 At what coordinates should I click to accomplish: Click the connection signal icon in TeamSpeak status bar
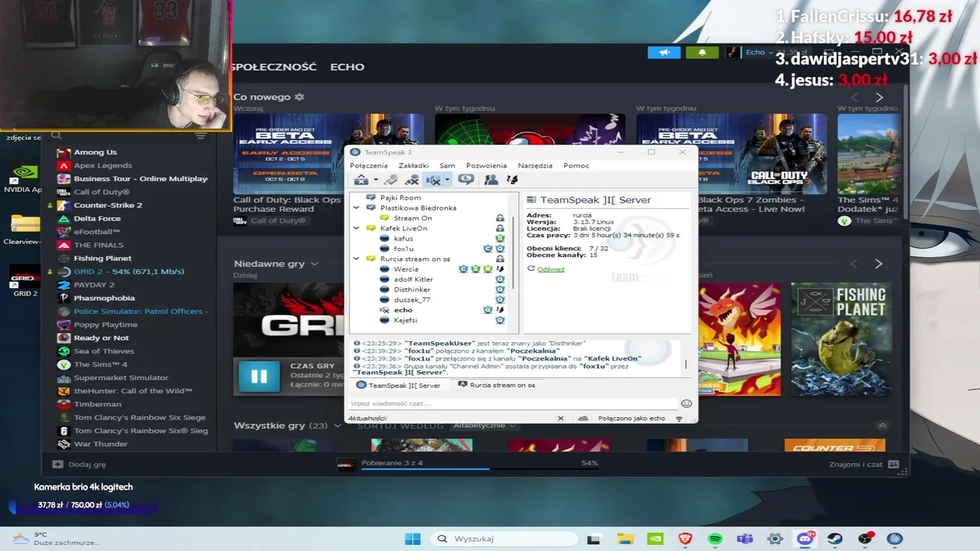pyautogui.click(x=678, y=419)
